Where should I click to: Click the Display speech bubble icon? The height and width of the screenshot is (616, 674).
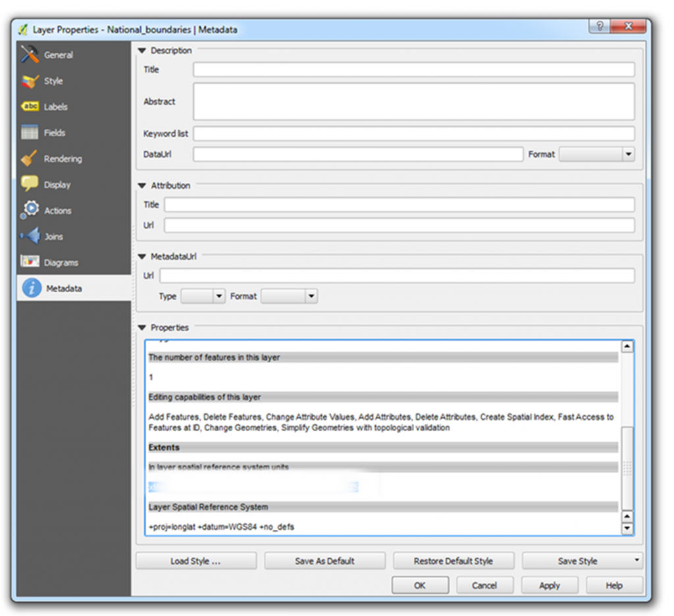point(30,184)
